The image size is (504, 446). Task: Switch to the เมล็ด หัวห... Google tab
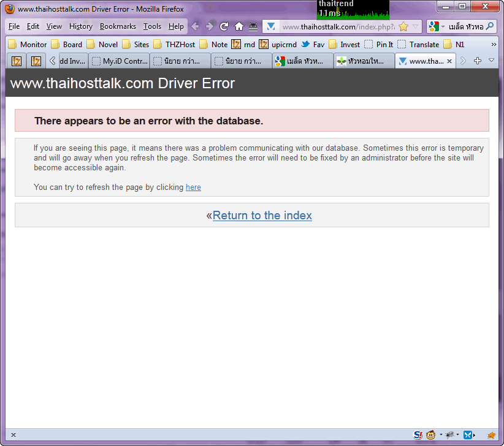pyautogui.click(x=302, y=61)
